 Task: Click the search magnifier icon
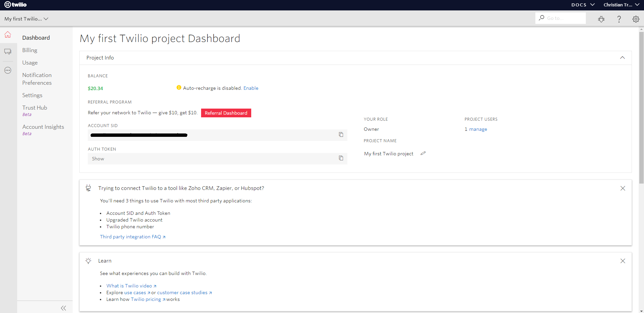[541, 18]
